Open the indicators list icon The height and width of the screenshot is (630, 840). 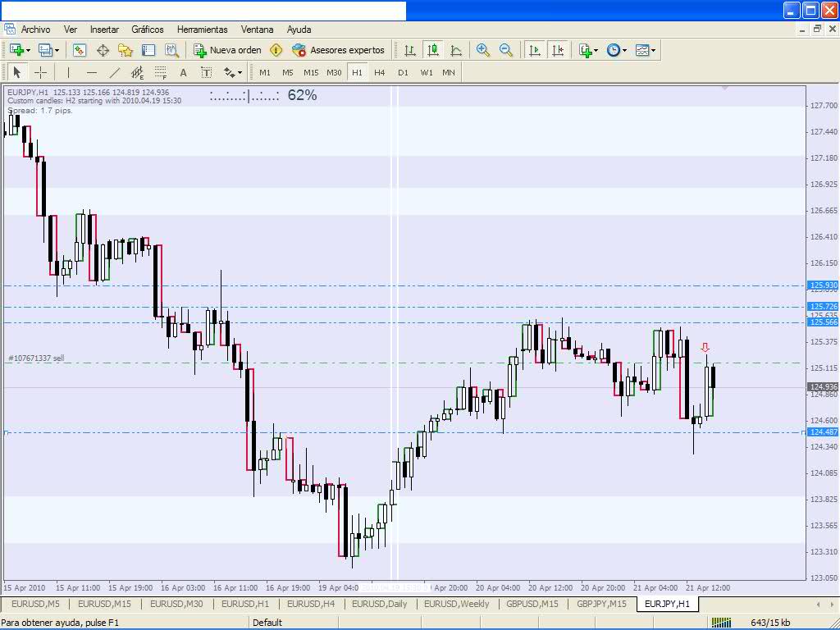click(585, 50)
